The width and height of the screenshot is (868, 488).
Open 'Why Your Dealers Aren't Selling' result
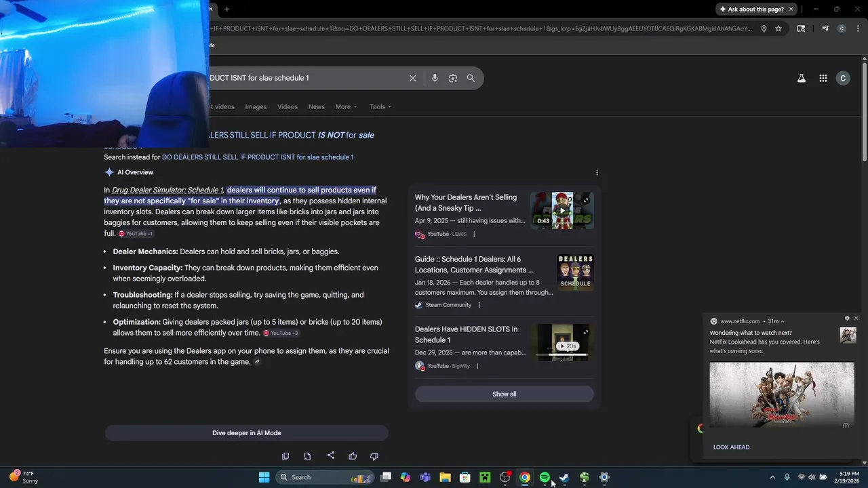tap(466, 203)
